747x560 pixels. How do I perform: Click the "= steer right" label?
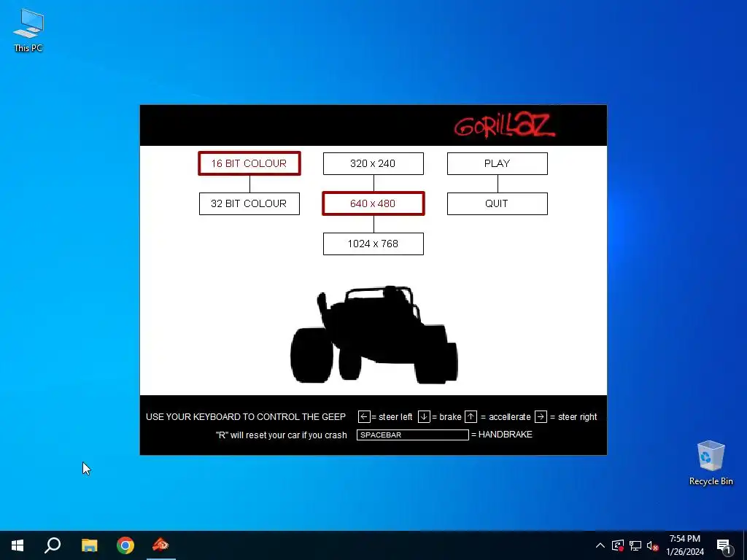(573, 416)
